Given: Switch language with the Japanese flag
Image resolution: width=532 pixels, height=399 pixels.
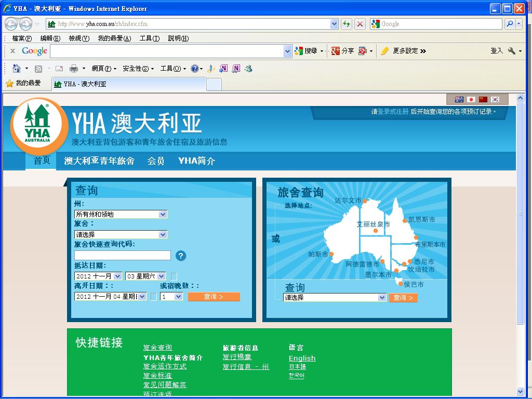Looking at the screenshot, I should (x=471, y=99).
